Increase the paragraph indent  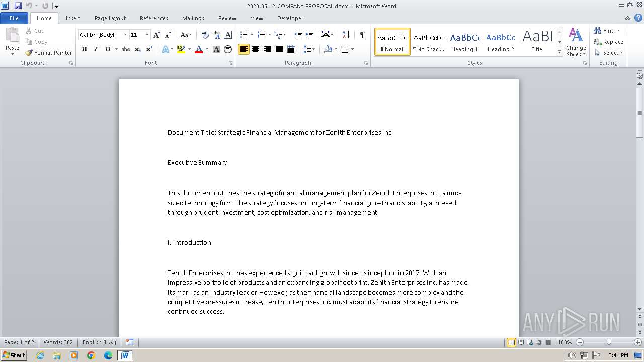(x=310, y=35)
